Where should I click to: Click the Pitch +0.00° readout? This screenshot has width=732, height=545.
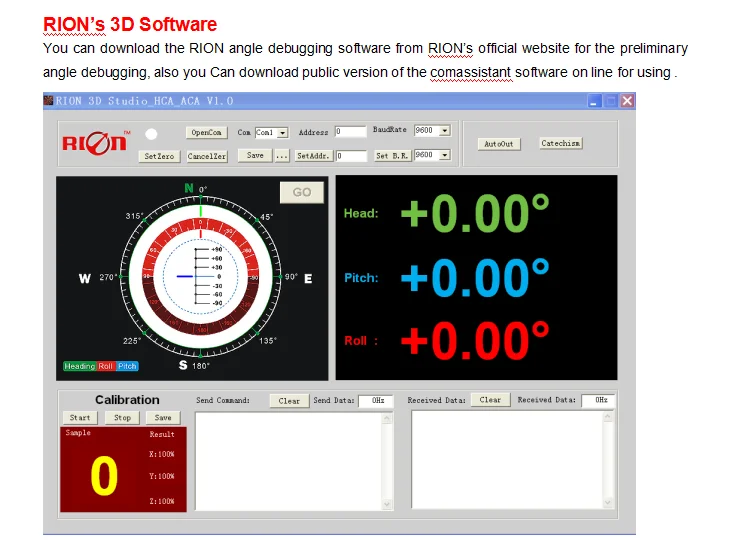coord(475,278)
